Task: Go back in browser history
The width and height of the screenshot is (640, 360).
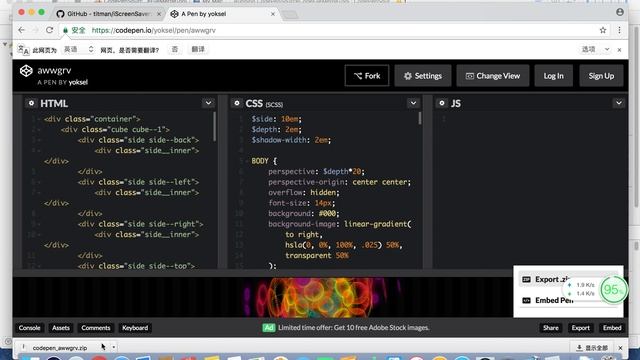Action: click(22, 30)
